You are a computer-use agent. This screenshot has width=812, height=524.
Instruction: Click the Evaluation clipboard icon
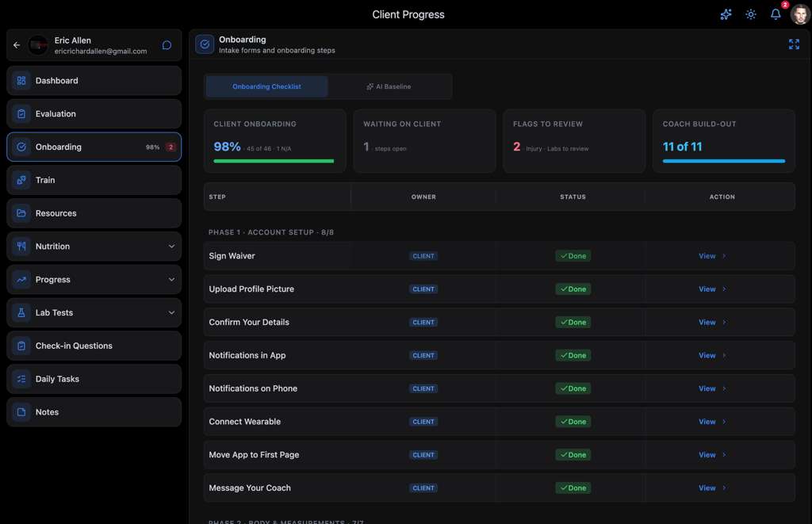(x=21, y=114)
